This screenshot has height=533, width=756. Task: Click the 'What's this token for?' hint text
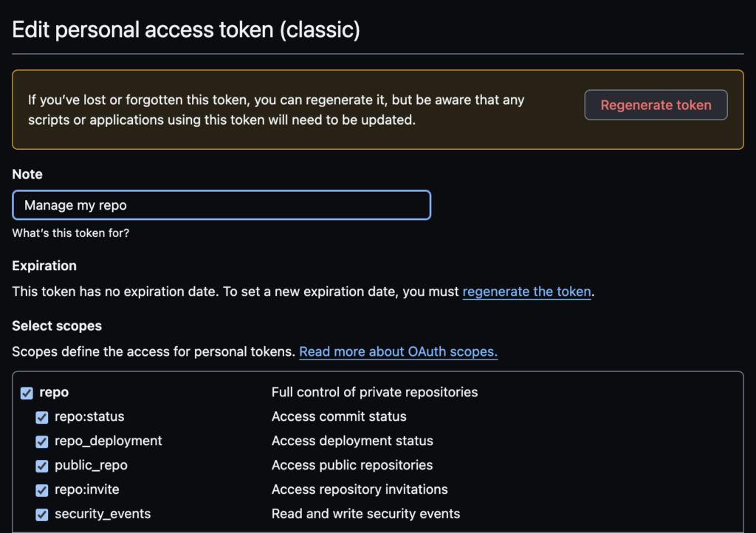(x=71, y=233)
